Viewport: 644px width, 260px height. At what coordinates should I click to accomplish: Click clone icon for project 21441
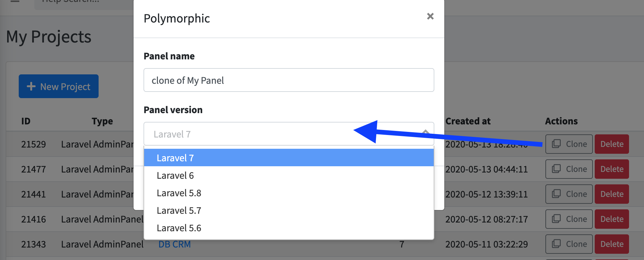click(556, 194)
